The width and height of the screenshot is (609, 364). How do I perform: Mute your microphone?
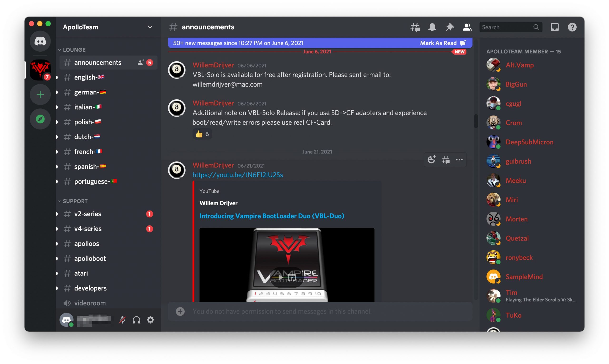122,320
